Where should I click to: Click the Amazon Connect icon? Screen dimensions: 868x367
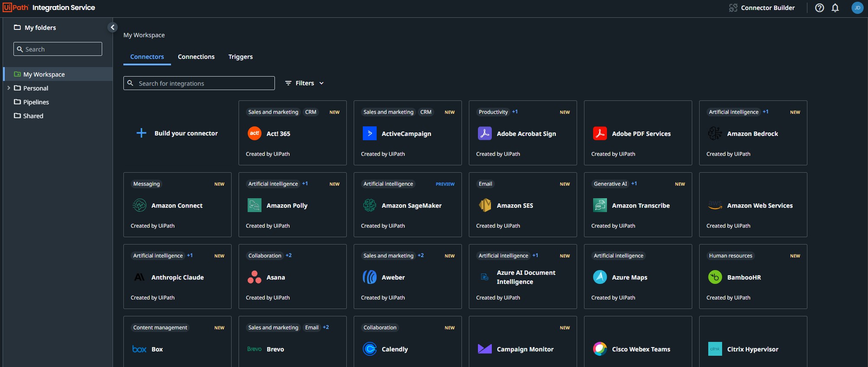tap(139, 205)
